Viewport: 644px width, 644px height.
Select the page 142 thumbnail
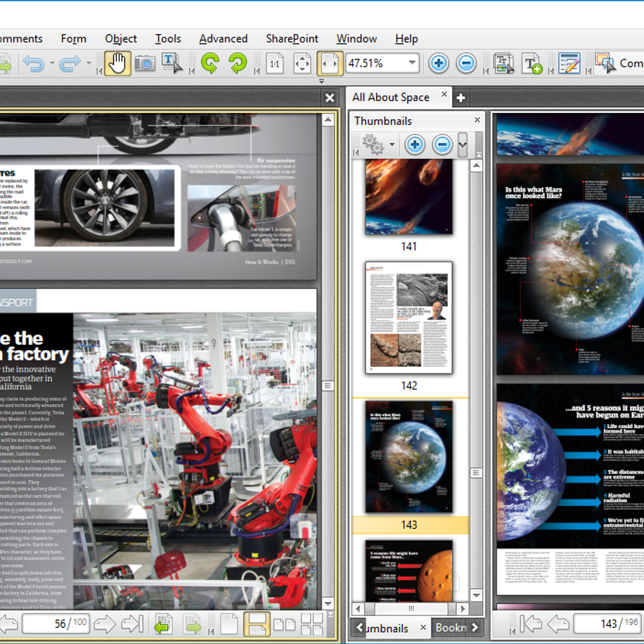409,318
